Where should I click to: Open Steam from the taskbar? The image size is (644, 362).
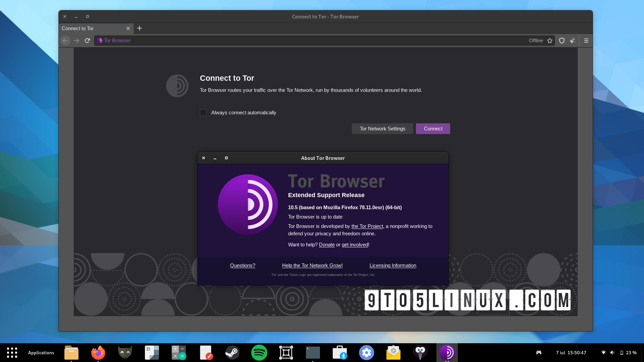tap(232, 353)
